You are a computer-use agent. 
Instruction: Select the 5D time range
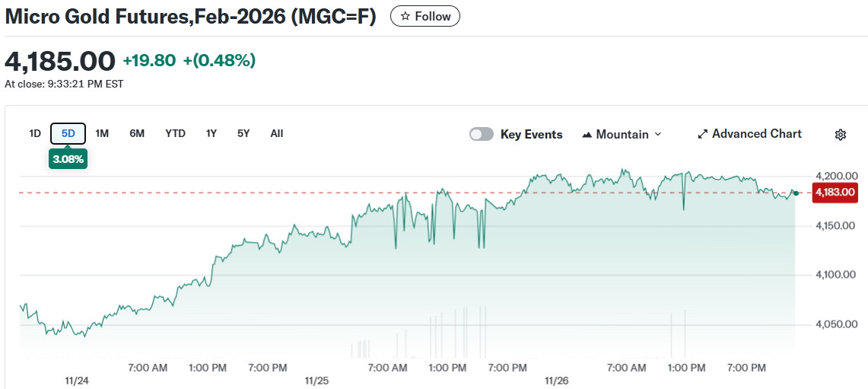[68, 134]
